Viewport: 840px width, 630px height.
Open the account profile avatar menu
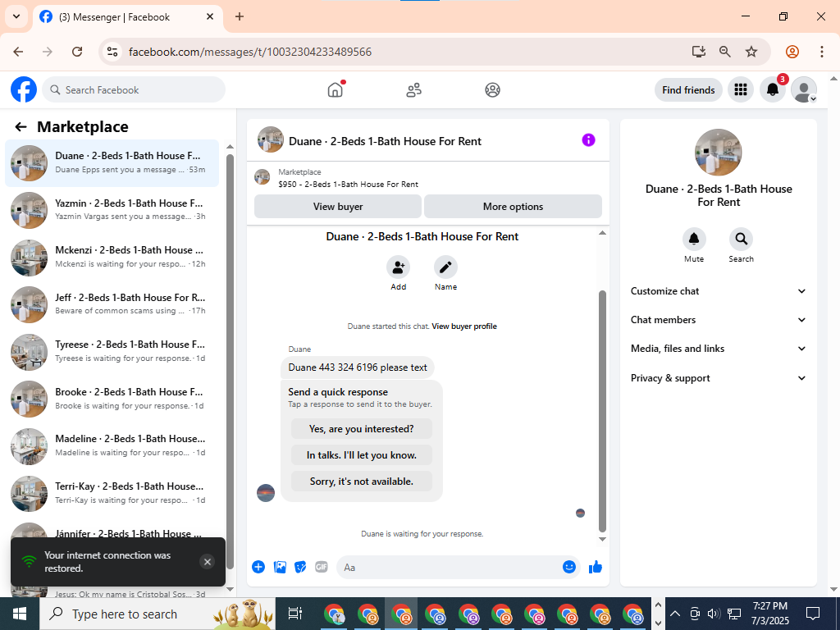point(804,89)
